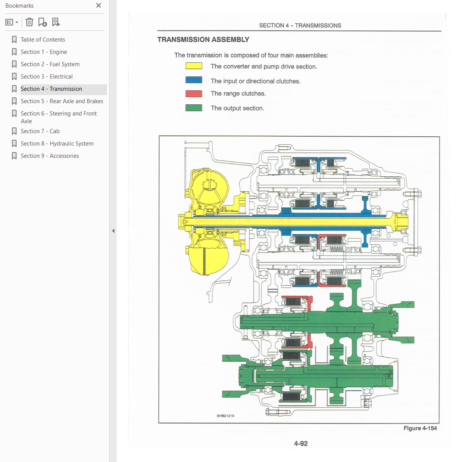This screenshot has width=476, height=462.
Task: Click bookmark icon beside Section 2 - Fuel System
Action: [x=14, y=64]
